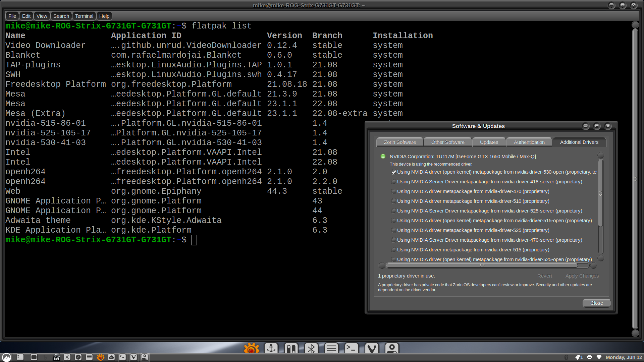This screenshot has height=362, width=644.
Task: Select the nvidia-driver-530-open driver option
Action: coord(494,172)
